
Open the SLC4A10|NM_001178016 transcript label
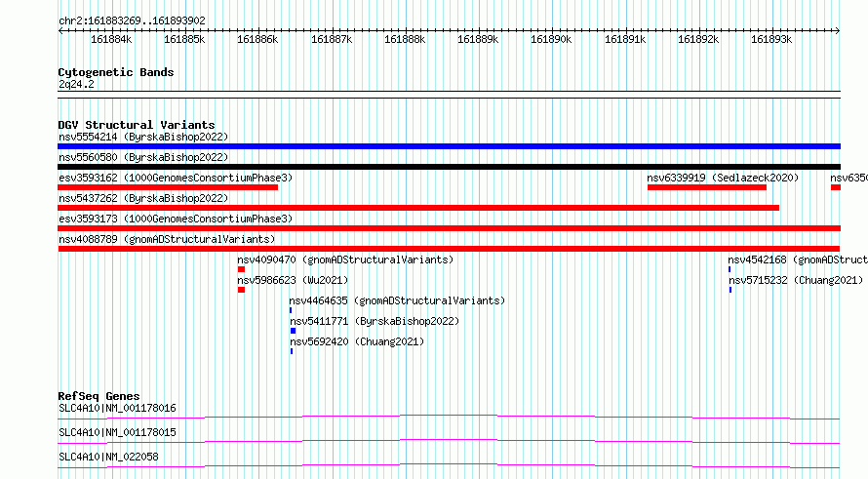click(117, 408)
